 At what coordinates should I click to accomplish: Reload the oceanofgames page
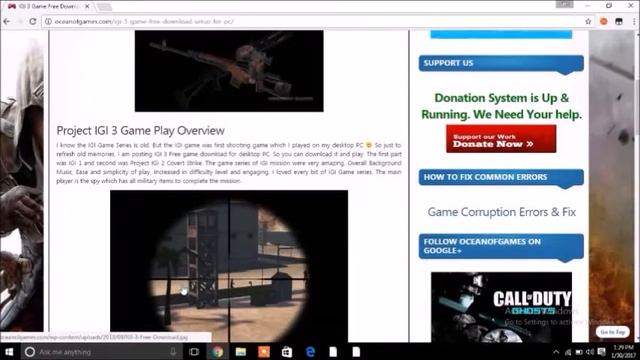coord(33,21)
